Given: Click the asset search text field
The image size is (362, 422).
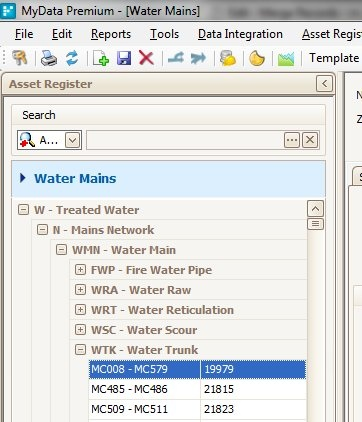Looking at the screenshot, I should coord(185,140).
